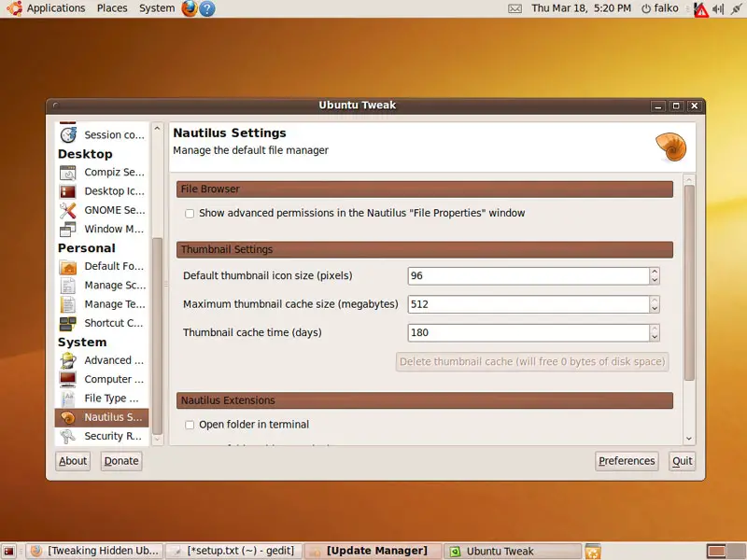Click the About button
Viewport: 747px width, 560px height.
click(x=73, y=461)
